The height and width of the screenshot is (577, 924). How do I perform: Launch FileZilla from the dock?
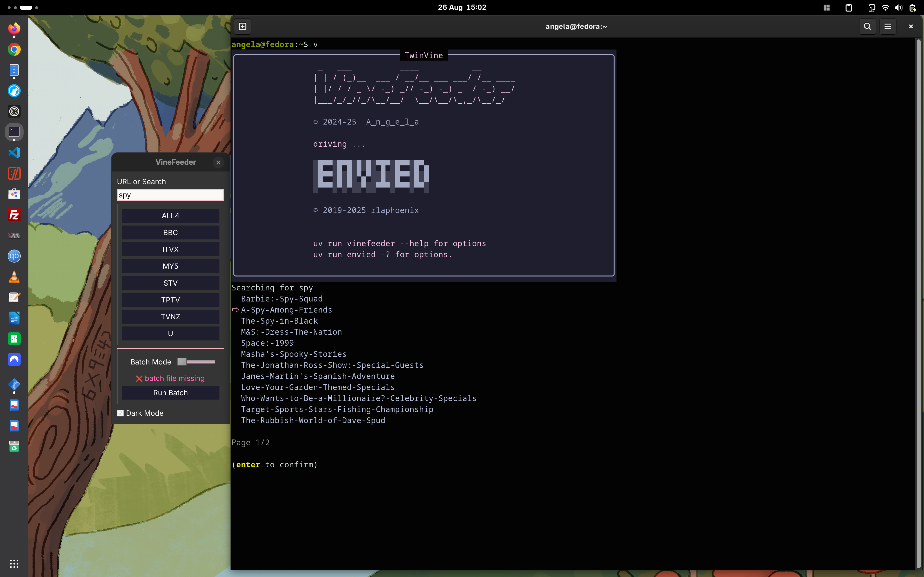(x=14, y=215)
